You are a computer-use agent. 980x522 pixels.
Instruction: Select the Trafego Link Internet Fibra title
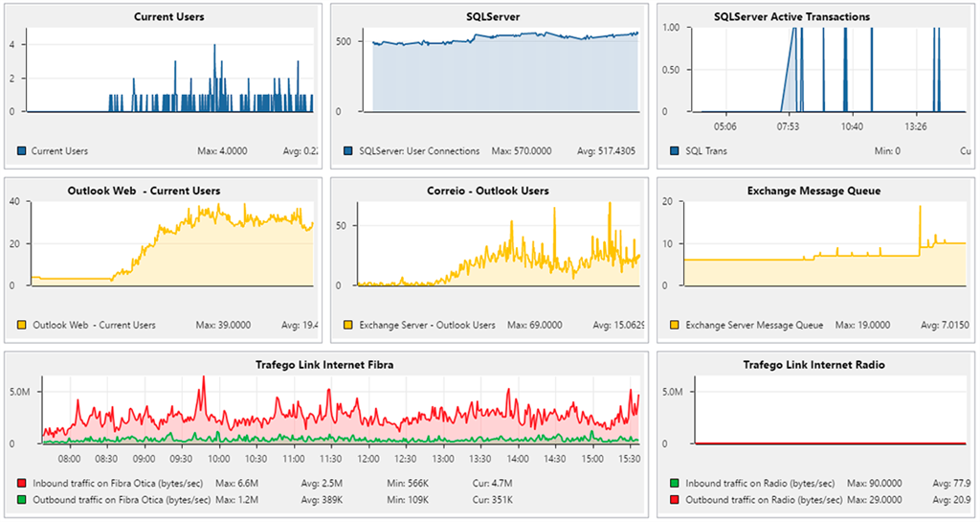(x=324, y=365)
